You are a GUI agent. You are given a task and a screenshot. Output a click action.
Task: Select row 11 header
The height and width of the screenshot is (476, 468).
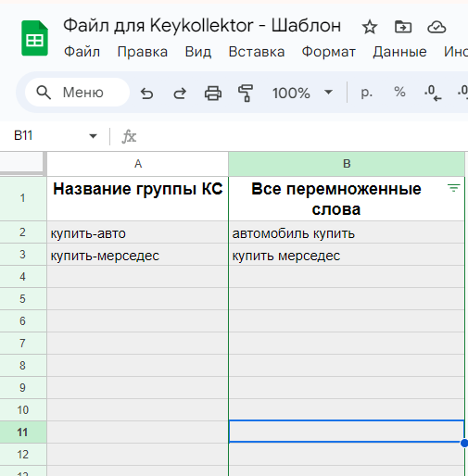click(x=23, y=432)
